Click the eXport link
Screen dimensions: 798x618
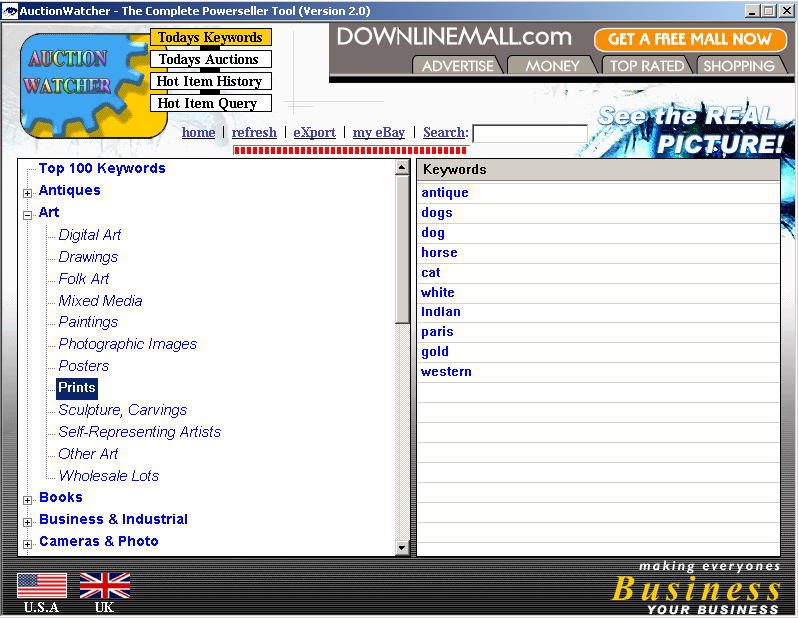click(x=315, y=132)
